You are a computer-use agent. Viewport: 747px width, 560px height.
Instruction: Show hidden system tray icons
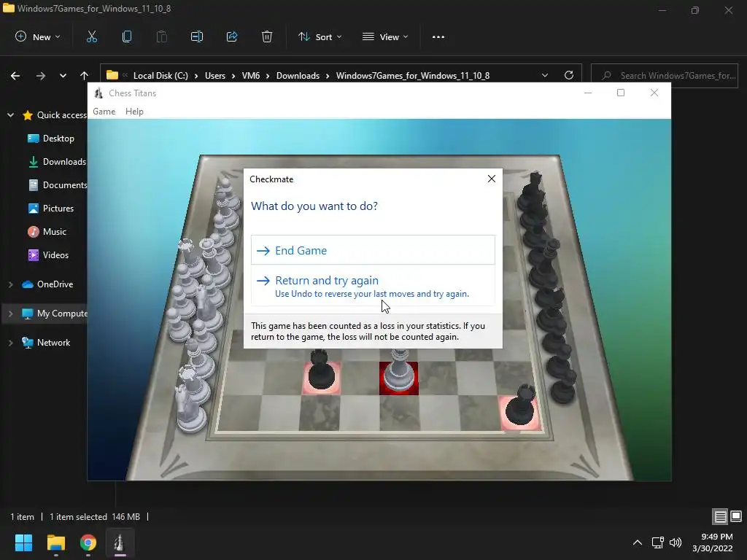point(637,542)
